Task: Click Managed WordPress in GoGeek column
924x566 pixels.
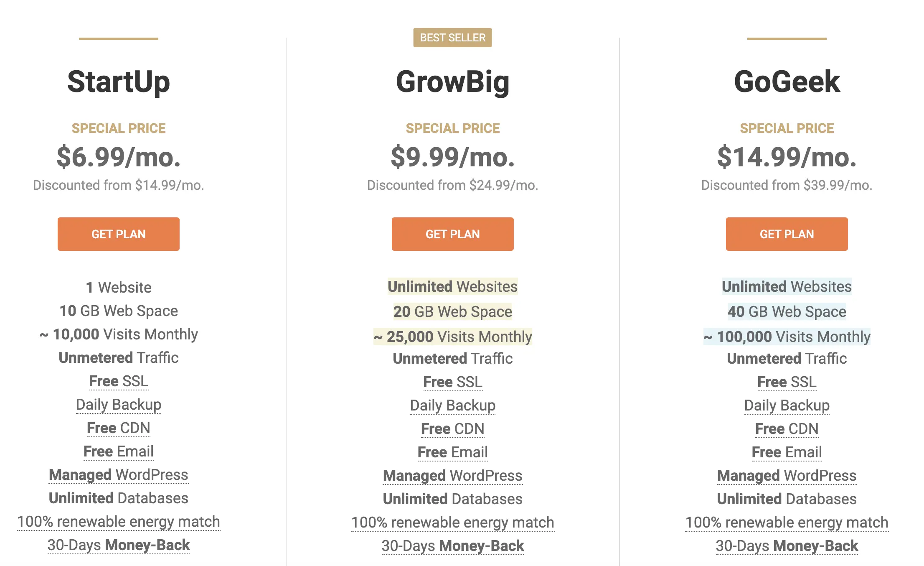Action: click(x=787, y=476)
